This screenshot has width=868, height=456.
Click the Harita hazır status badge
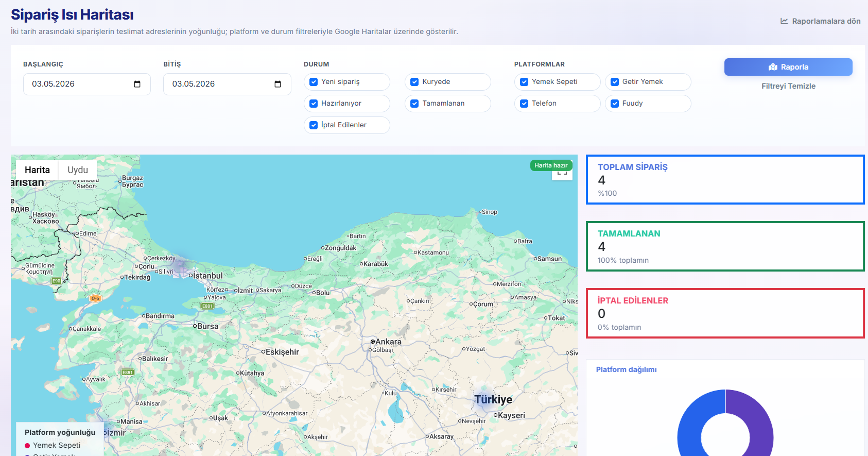point(551,165)
